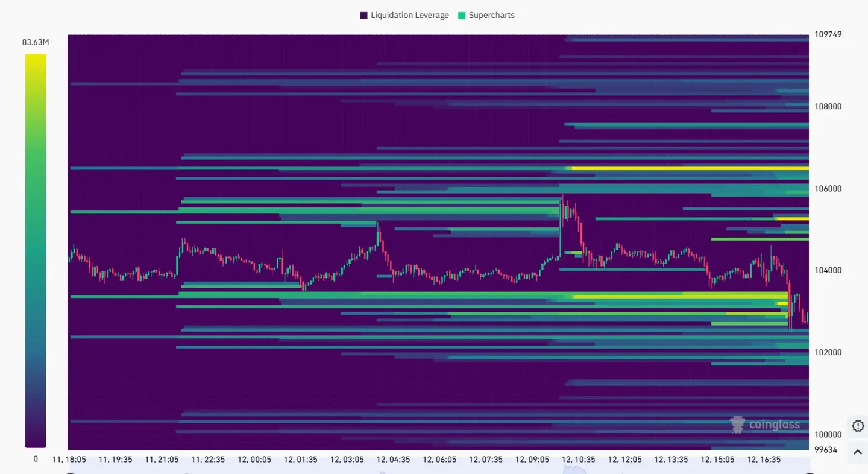Toggle the Liquidation Leverage legend series
This screenshot has height=474, width=868.
pos(404,16)
